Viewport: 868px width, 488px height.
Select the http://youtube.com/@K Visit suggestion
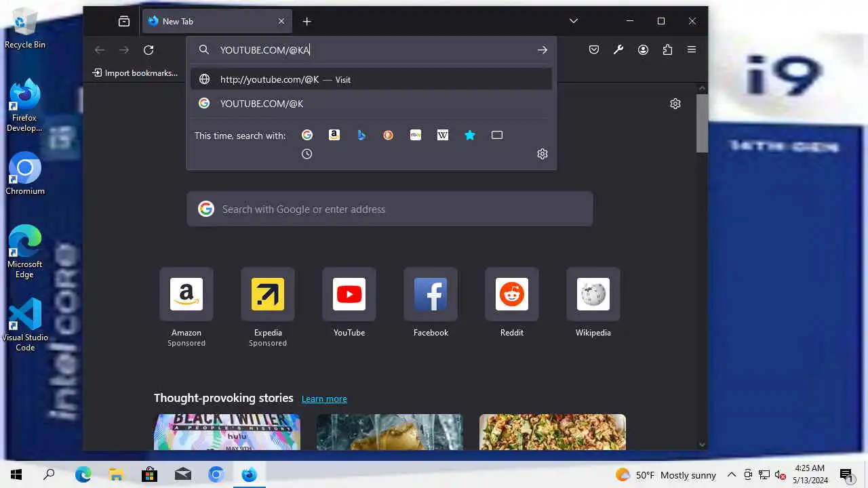tap(372, 79)
